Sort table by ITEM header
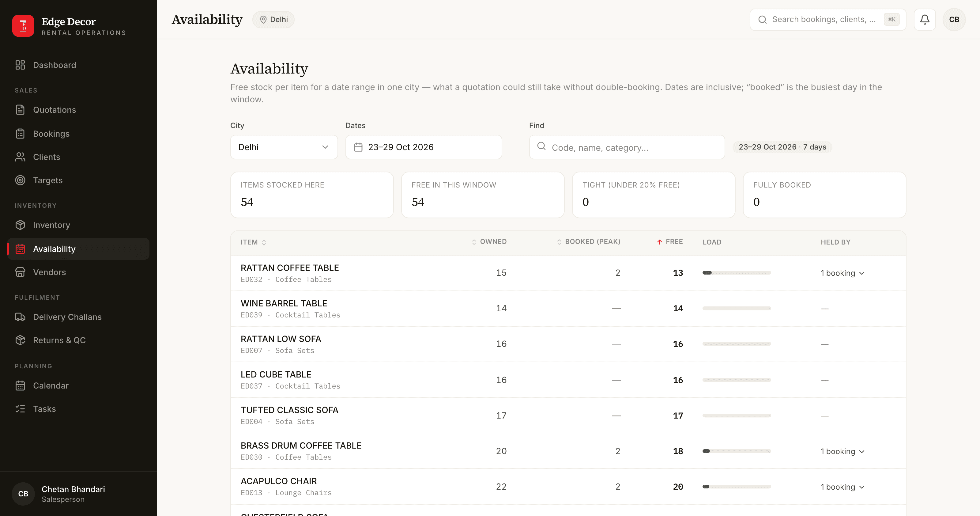The height and width of the screenshot is (516, 980). (x=253, y=242)
